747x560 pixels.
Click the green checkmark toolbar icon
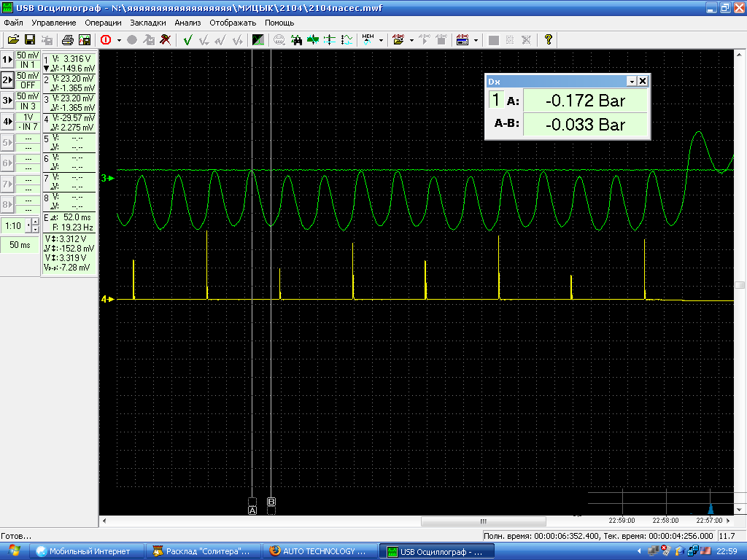tap(187, 40)
